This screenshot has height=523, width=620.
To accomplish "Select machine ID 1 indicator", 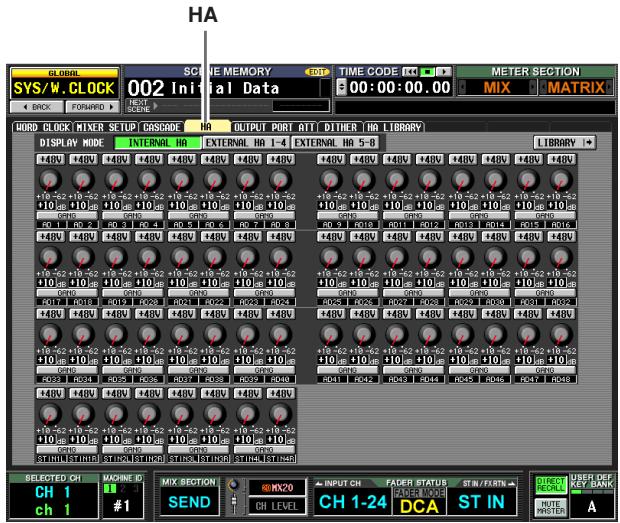I will click(109, 489).
